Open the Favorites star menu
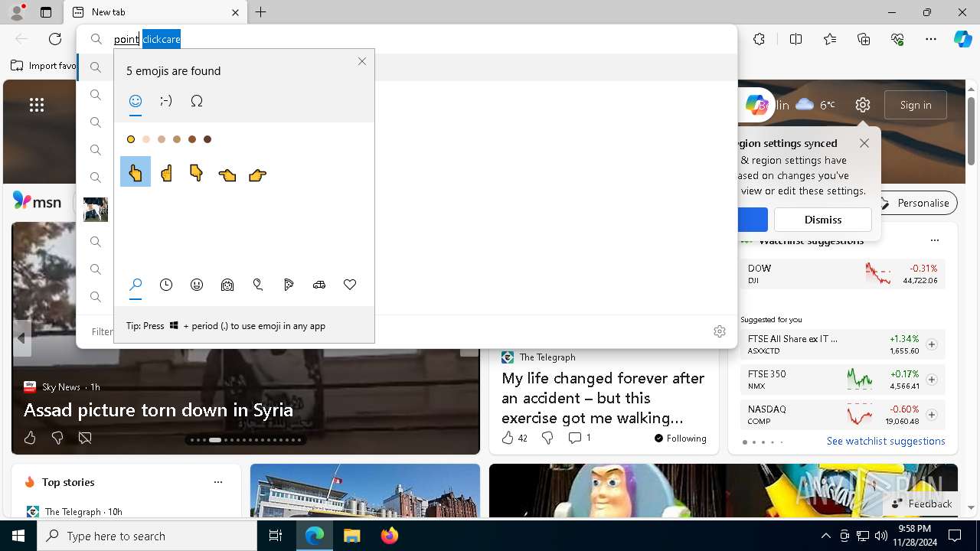The width and height of the screenshot is (980, 551). (830, 39)
